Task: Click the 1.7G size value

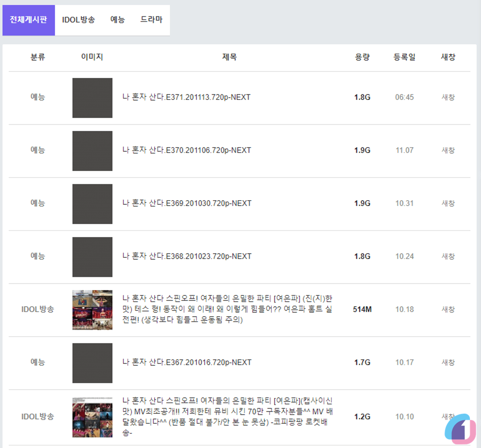Action: click(362, 362)
